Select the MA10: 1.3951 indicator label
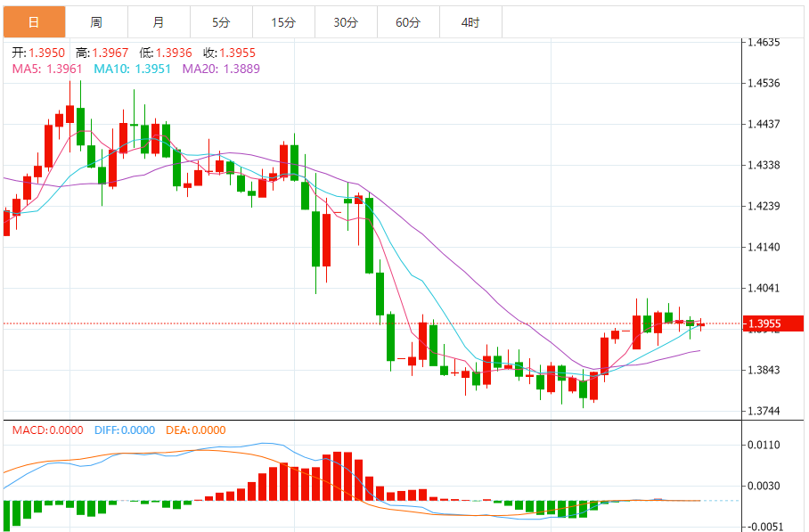The height and width of the screenshot is (532, 809). 132,69
